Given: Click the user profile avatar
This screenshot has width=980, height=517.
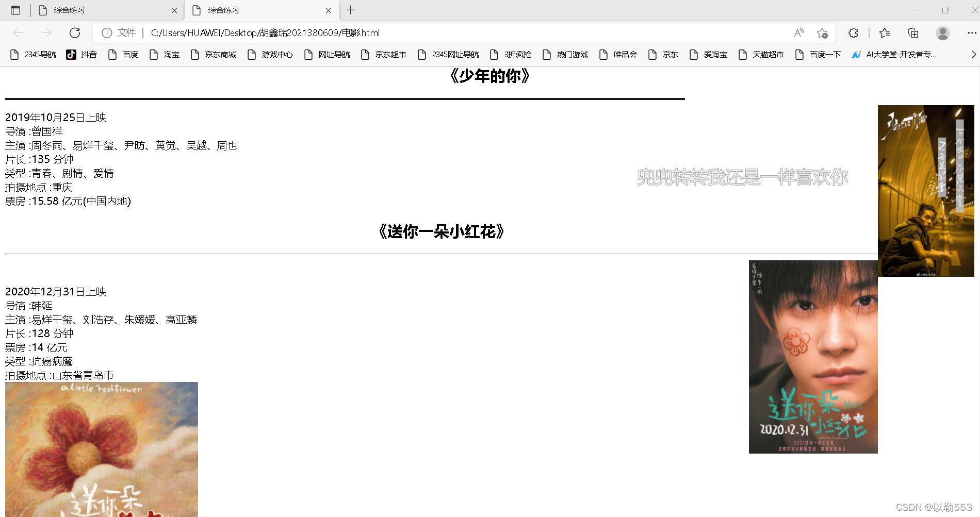Looking at the screenshot, I should click(943, 33).
